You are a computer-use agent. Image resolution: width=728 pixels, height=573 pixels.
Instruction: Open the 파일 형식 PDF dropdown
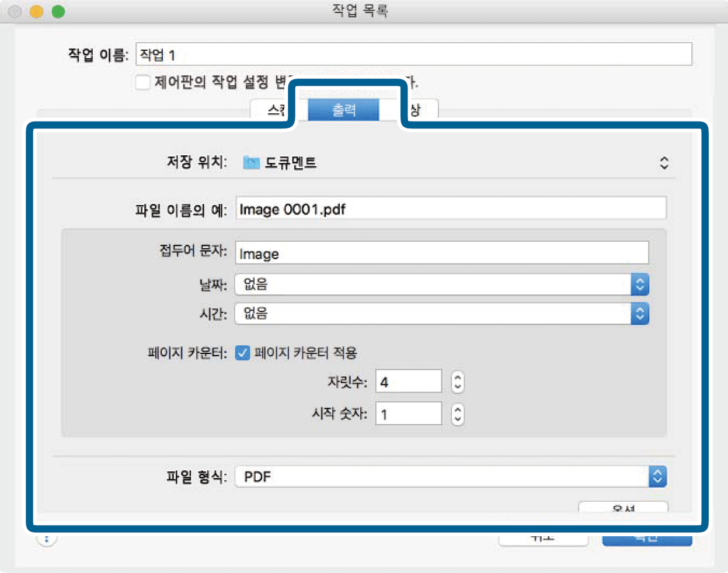[657, 477]
